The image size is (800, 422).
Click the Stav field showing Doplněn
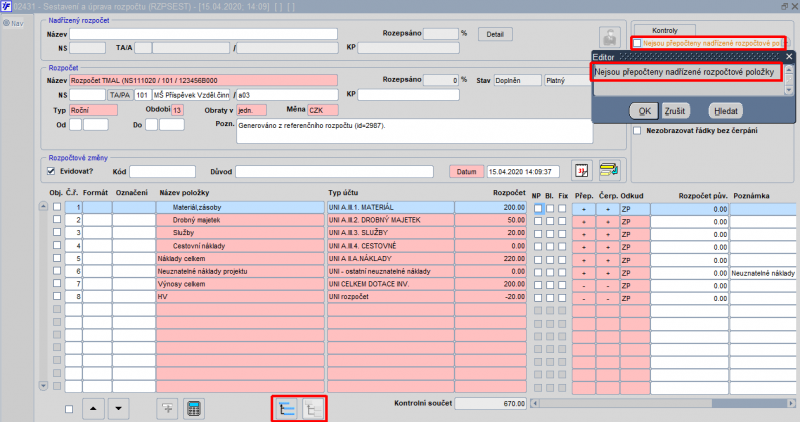[517, 81]
